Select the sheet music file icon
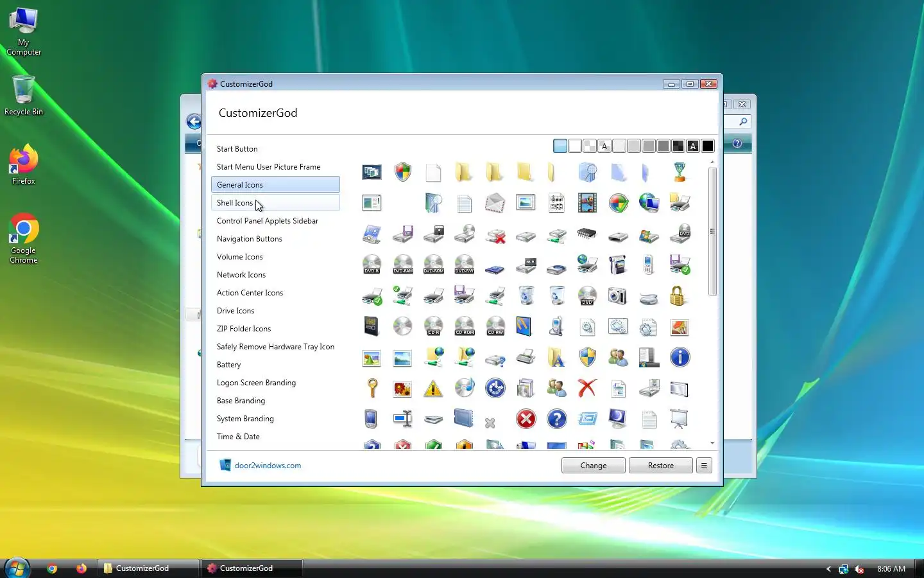 [556, 203]
